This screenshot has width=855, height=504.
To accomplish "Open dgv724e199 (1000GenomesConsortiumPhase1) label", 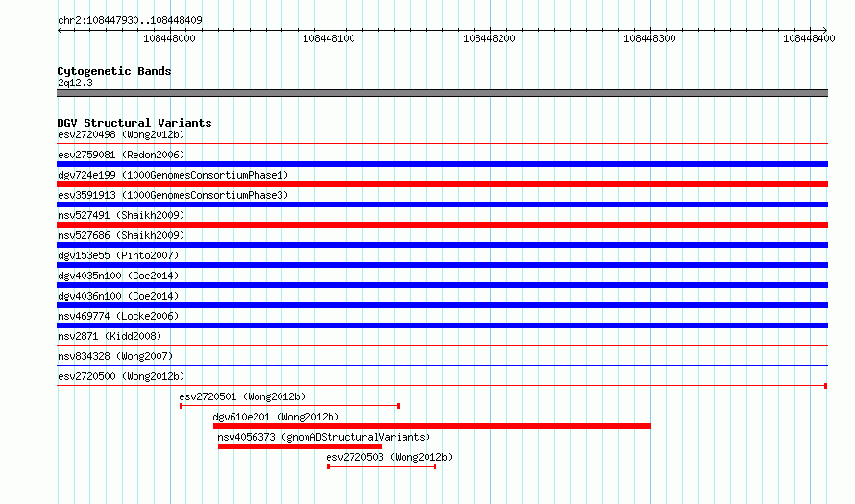I will [173, 175].
